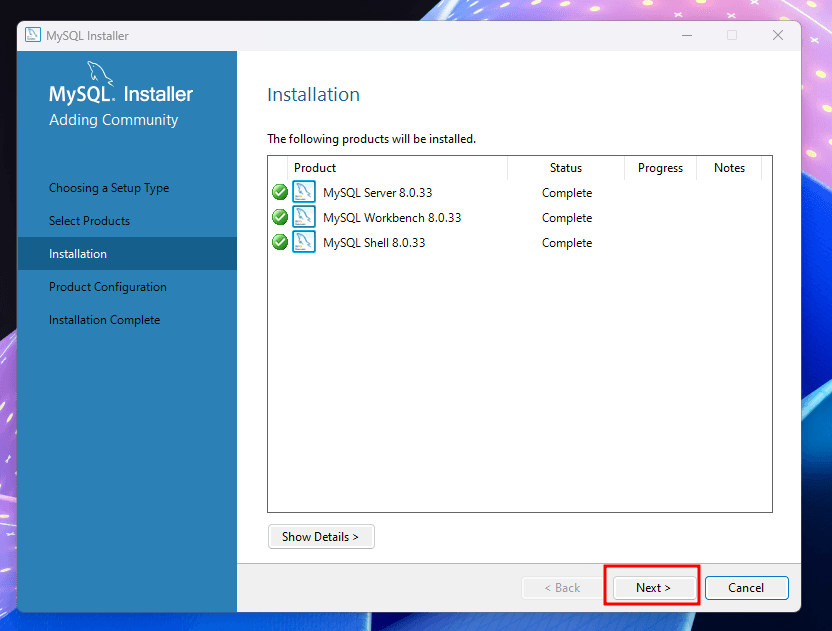Screen dimensions: 832x631
Task: Click the MySQL Server 8.0.33 product icon
Action: click(304, 192)
